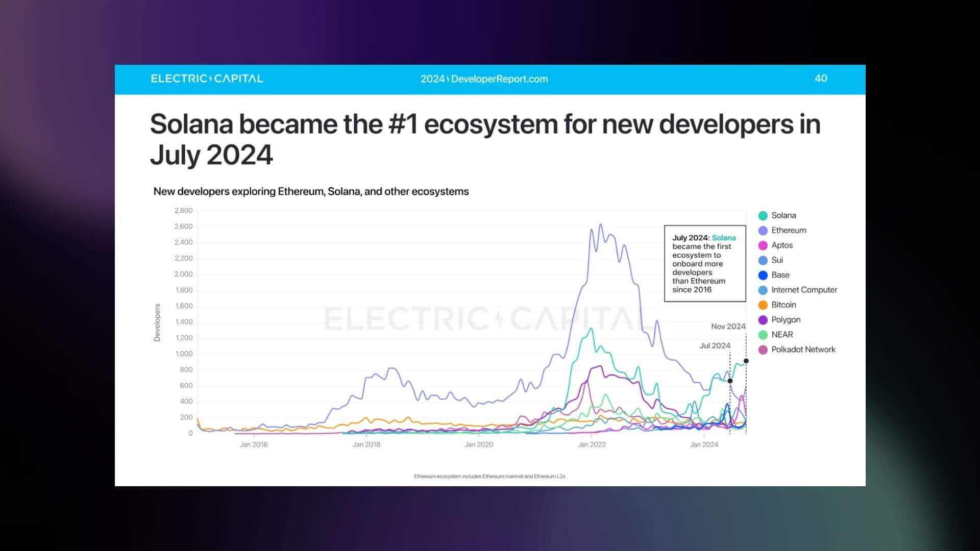Select the NEAR legend entry
The width and height of the screenshot is (980, 551).
point(781,335)
